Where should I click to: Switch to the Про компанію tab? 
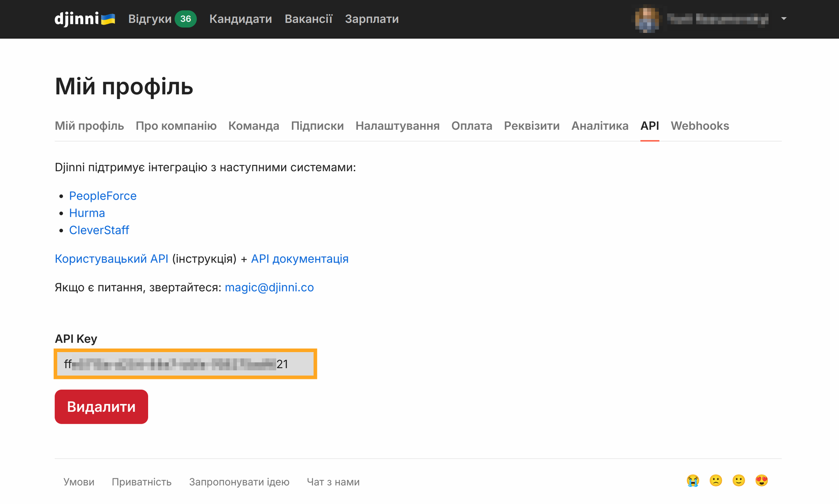point(176,126)
